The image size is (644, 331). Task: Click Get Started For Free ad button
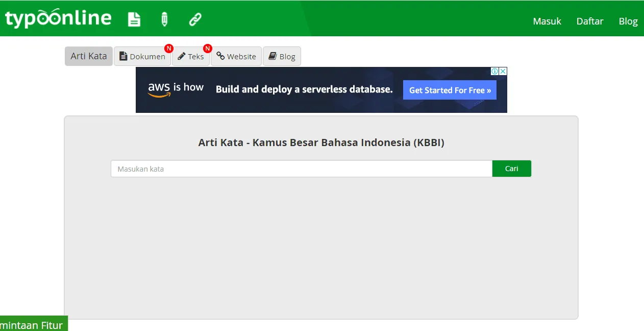pos(450,90)
